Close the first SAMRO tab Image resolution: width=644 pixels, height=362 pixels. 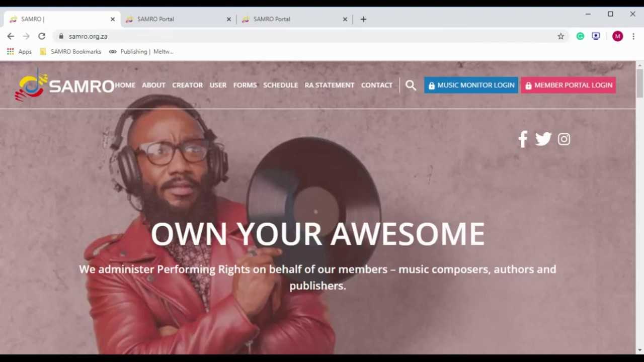pyautogui.click(x=113, y=19)
